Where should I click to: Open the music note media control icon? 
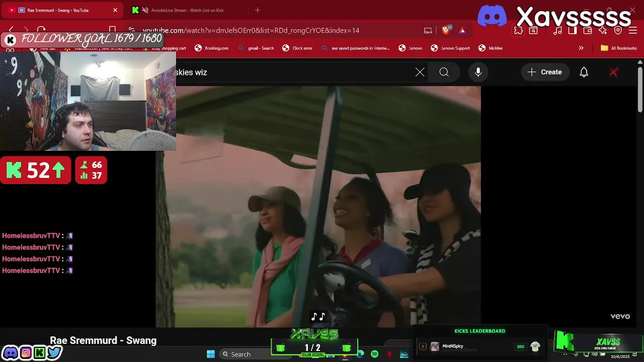pyautogui.click(x=557, y=31)
